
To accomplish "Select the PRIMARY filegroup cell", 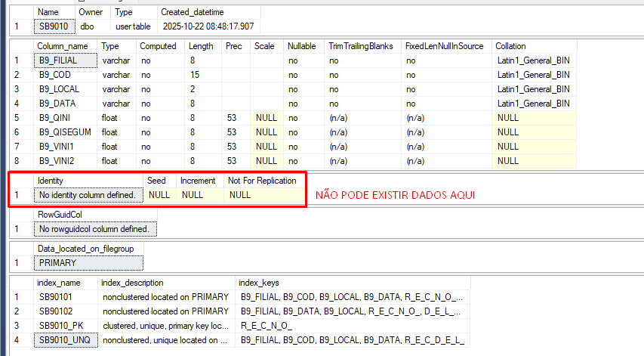I will (88, 263).
